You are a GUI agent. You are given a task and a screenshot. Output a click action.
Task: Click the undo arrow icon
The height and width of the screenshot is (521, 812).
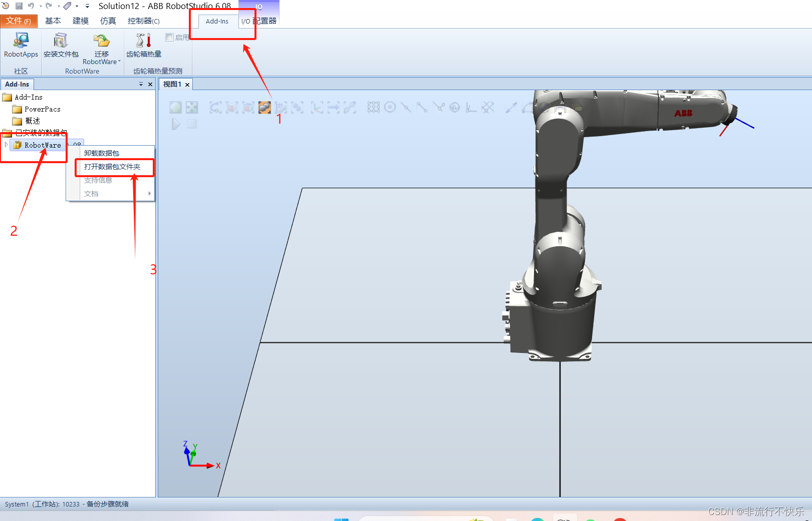(31, 6)
